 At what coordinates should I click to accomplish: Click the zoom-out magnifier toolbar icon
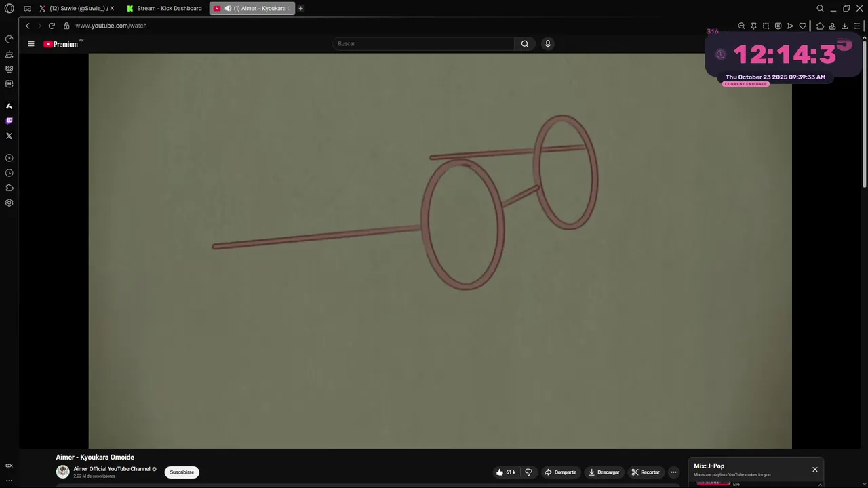(741, 26)
